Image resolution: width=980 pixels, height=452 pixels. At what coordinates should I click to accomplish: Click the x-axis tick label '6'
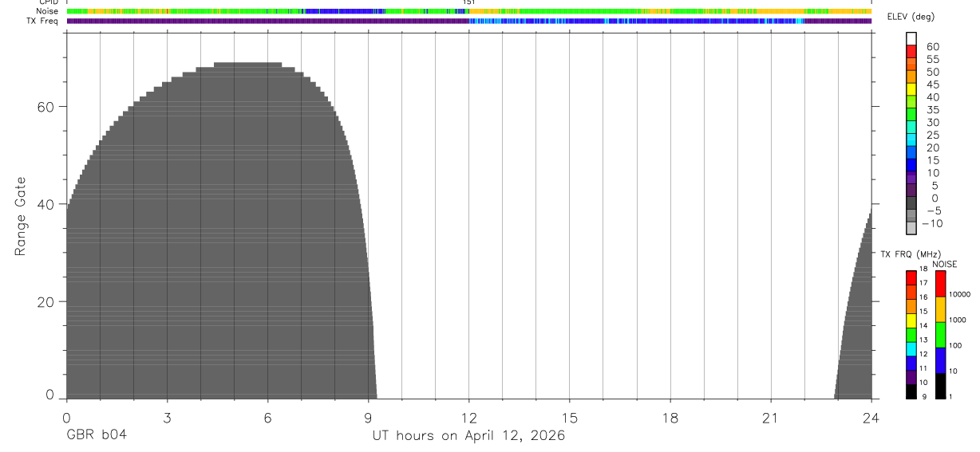(267, 418)
